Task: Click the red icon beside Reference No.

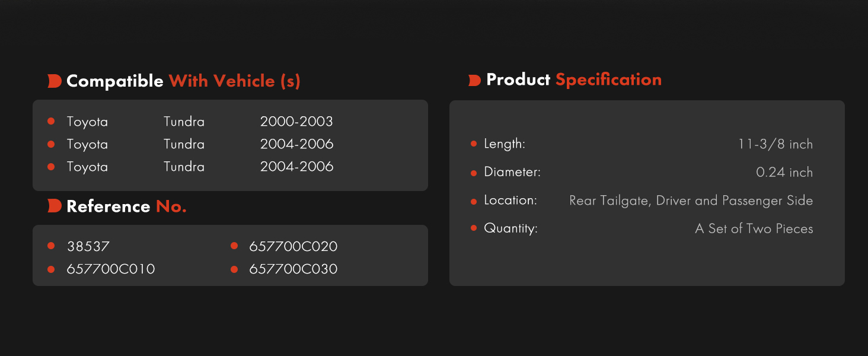Action: 55,206
